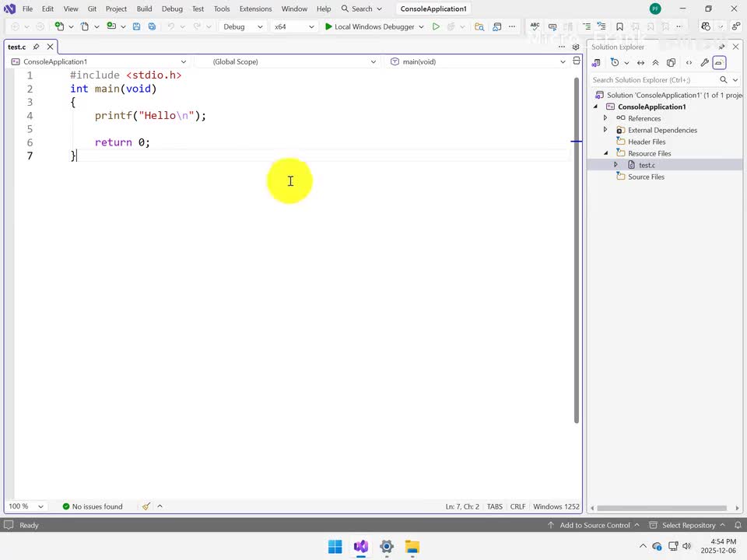This screenshot has height=560, width=747.
Task: Click the CRLF line ending indicator
Action: click(517, 506)
